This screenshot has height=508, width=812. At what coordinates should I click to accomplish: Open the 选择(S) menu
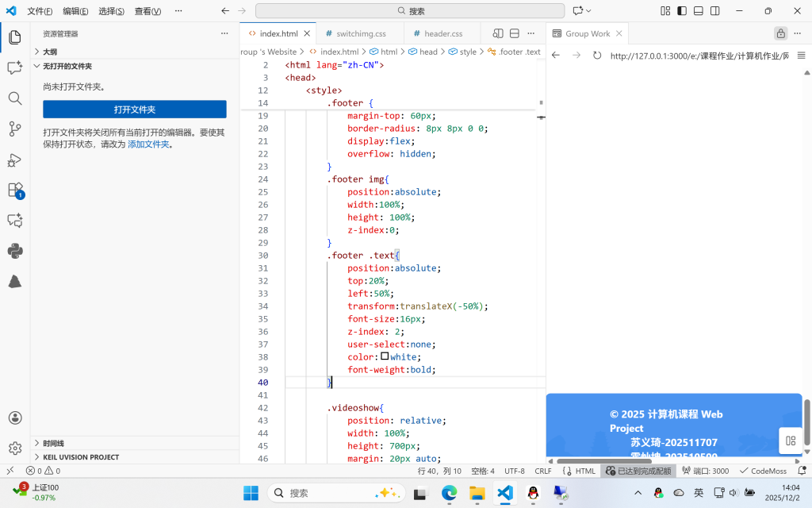[x=111, y=11]
